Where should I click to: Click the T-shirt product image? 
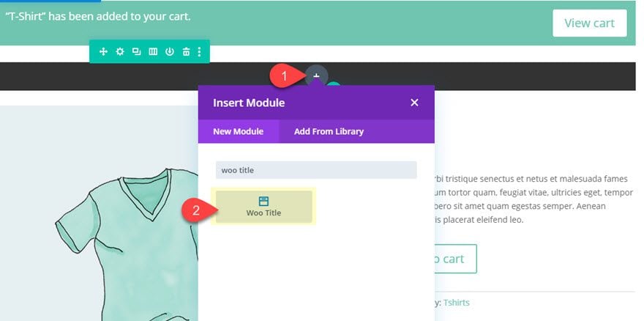[99, 213]
